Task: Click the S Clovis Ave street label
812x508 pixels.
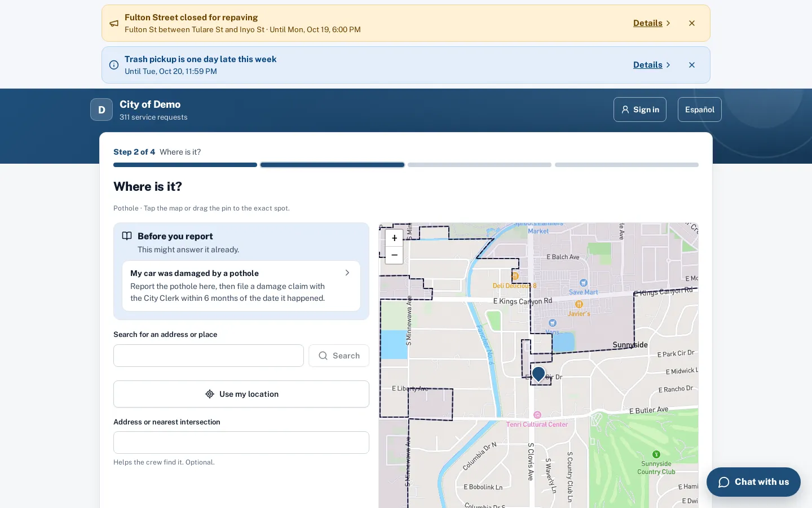Action: click(531, 462)
